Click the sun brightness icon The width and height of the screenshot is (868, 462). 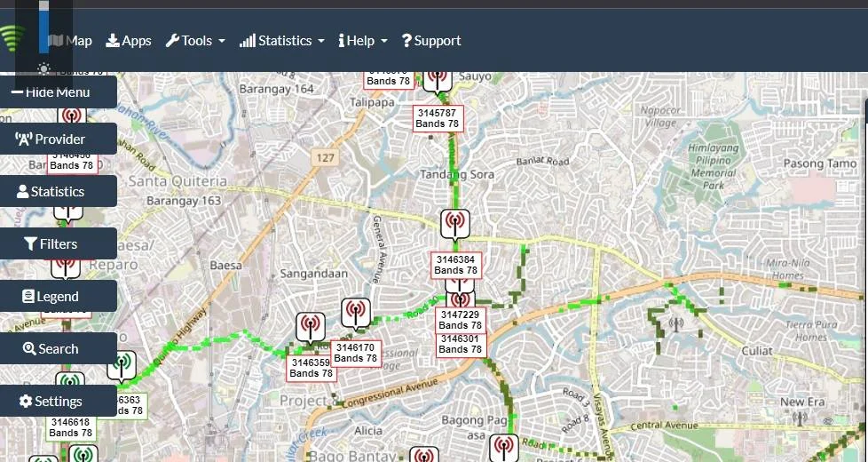coord(43,68)
